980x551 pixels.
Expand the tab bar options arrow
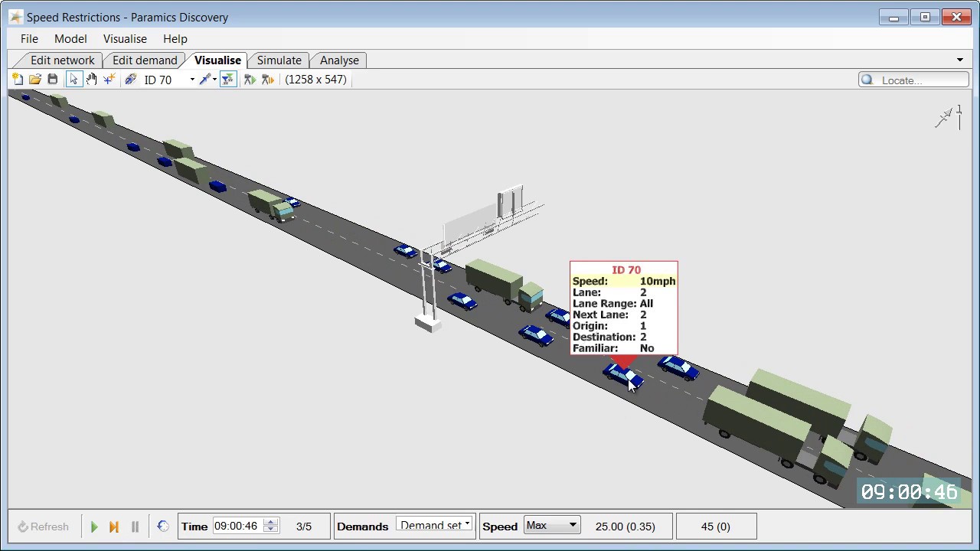click(960, 60)
